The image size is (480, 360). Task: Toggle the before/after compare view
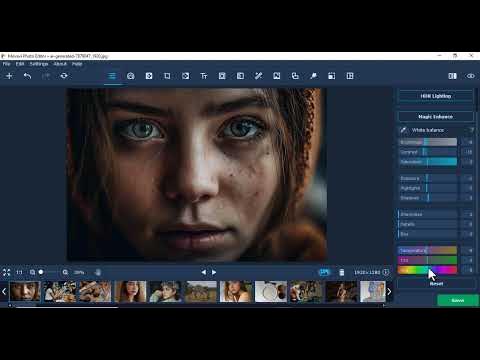click(x=452, y=76)
